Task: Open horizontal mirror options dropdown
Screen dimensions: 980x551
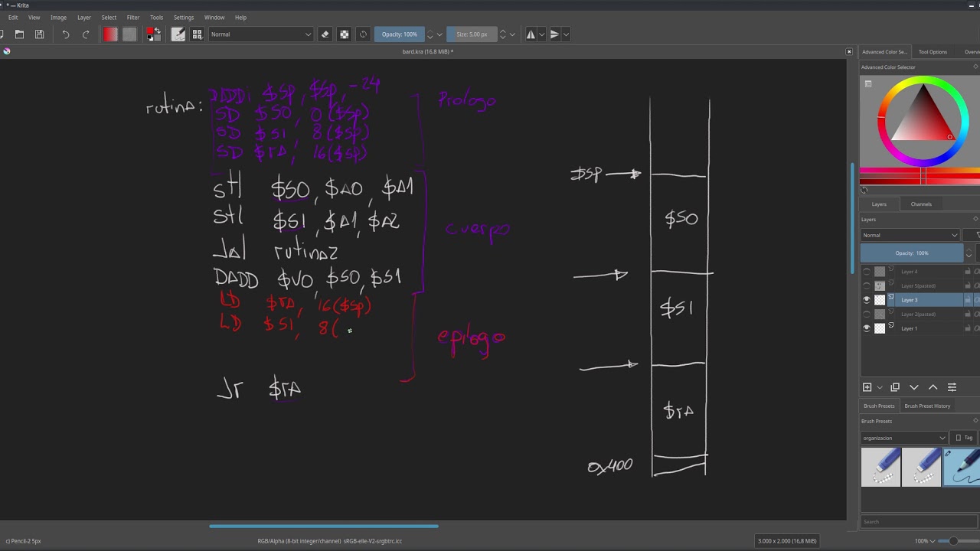Action: pos(541,34)
